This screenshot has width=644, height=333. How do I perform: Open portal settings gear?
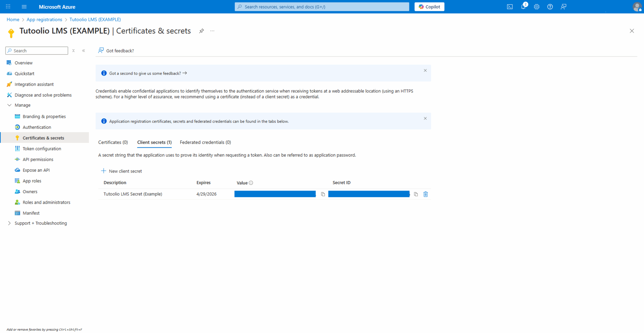[537, 7]
